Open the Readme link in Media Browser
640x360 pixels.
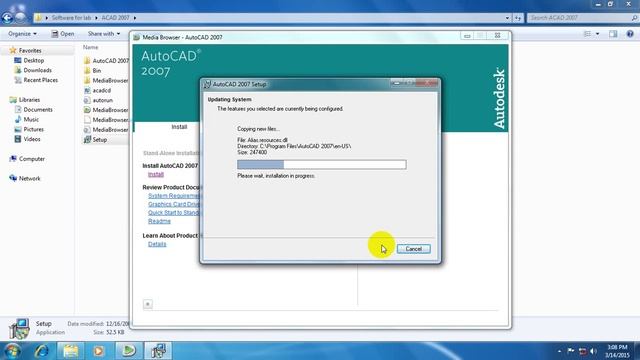(x=159, y=221)
